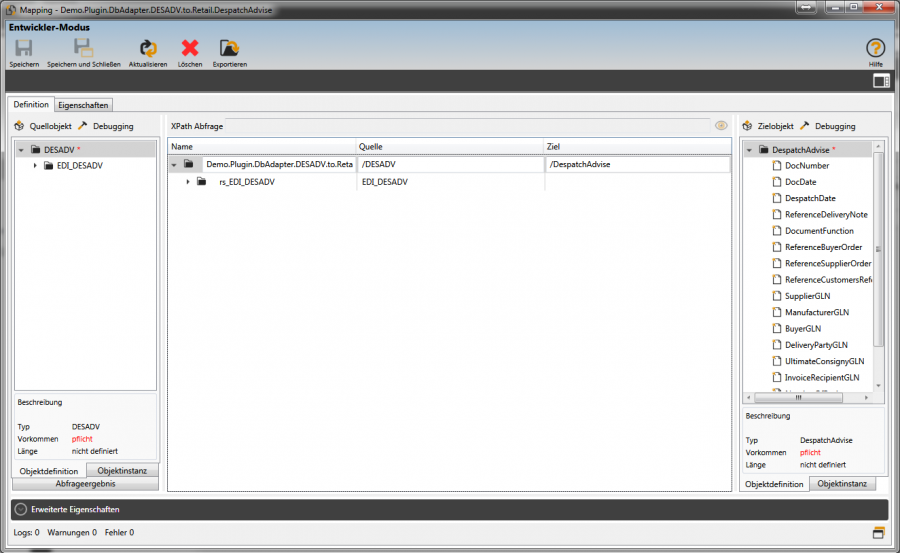Expand the rs_EDI_DESADV mapping row
900x553 pixels.
188,182
